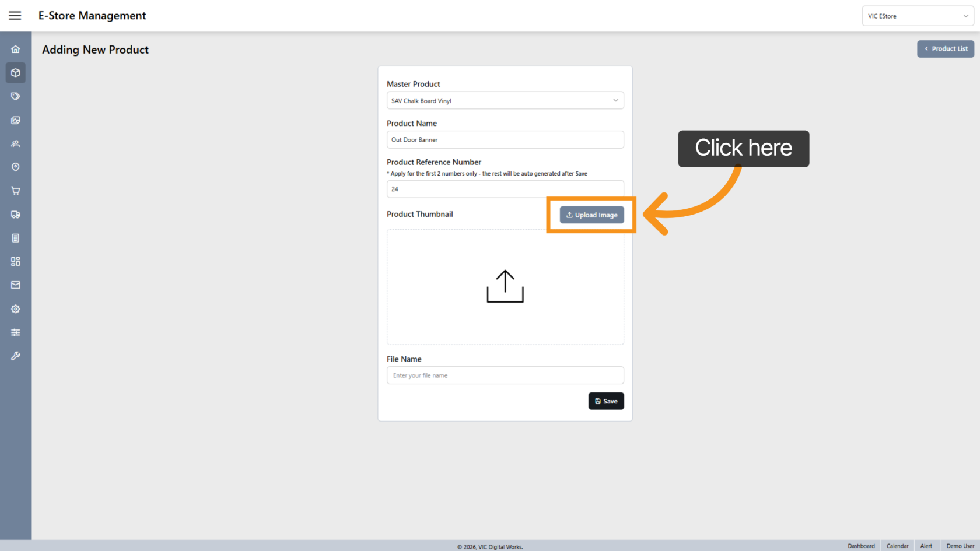Image resolution: width=980 pixels, height=551 pixels.
Task: Click the wrench tools sidebar icon
Action: (16, 356)
